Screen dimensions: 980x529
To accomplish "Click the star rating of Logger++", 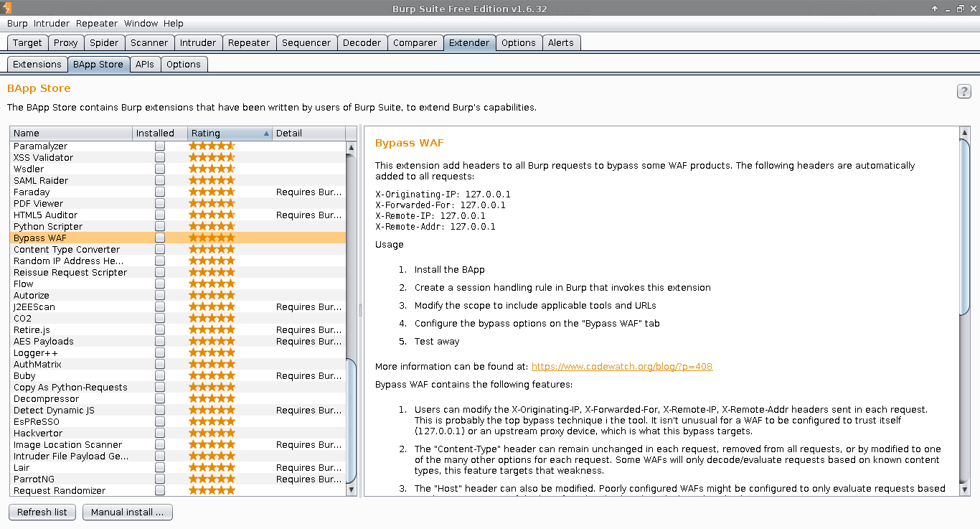I will (x=212, y=352).
